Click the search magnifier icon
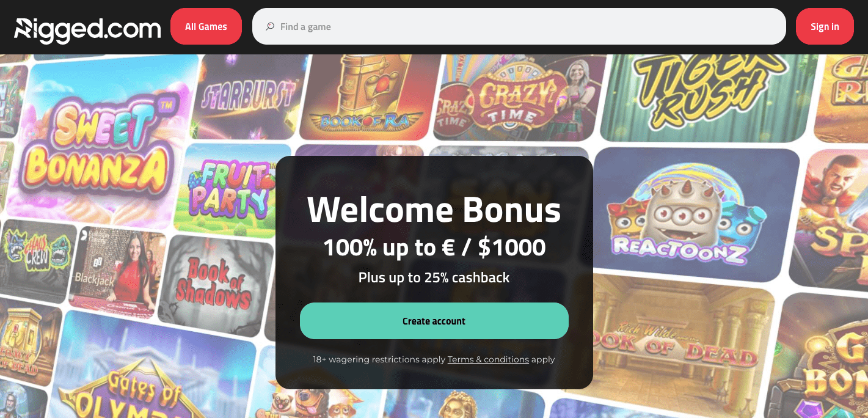Image resolution: width=868 pixels, height=418 pixels. pyautogui.click(x=270, y=26)
